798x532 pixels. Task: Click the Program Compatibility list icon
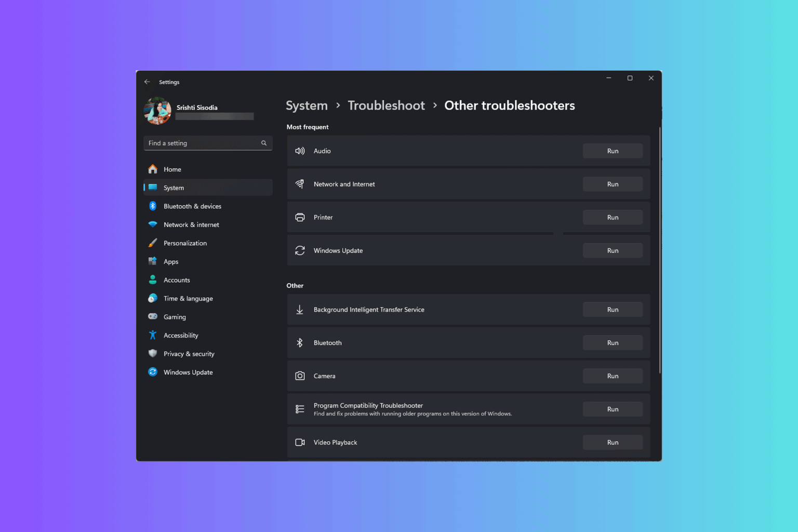point(300,409)
